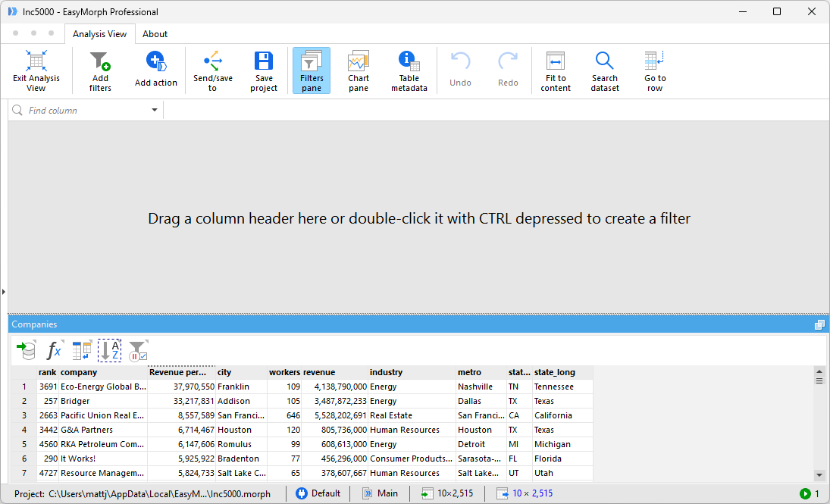Open Send/save to menu

[x=213, y=70]
